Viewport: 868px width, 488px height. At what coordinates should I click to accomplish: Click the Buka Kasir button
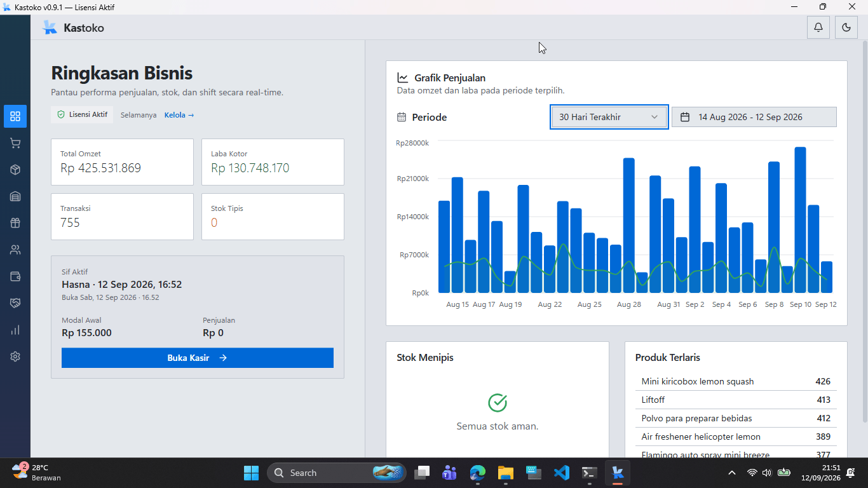coord(198,358)
